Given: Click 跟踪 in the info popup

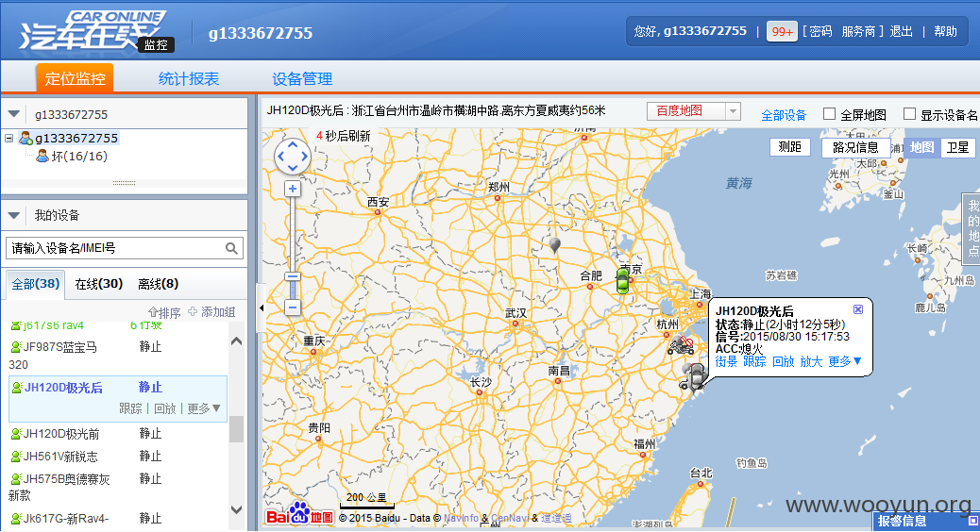Looking at the screenshot, I should pos(754,361).
